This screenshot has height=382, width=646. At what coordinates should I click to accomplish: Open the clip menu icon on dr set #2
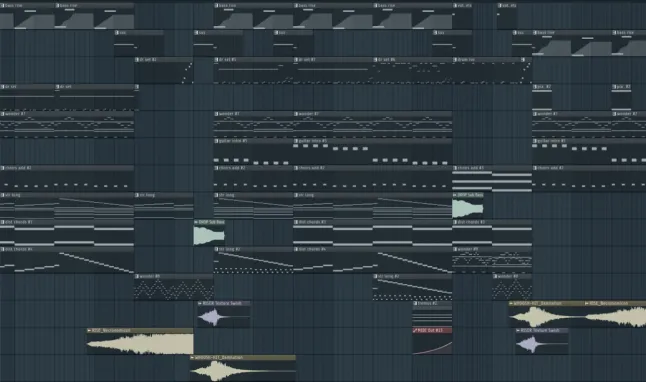tap(137, 60)
